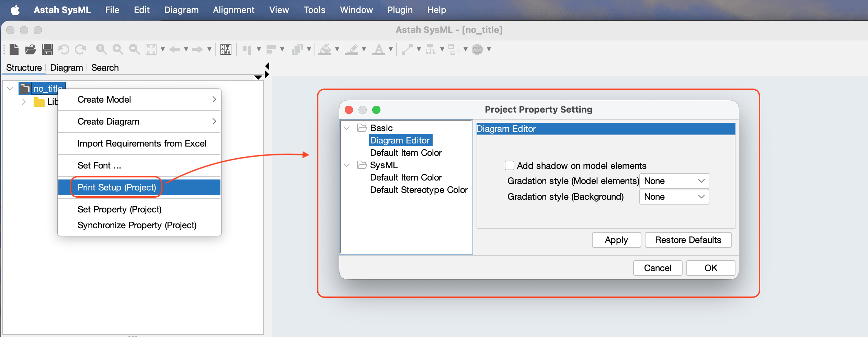
Task: Highlight Default Stereotype Color in the tree
Action: click(x=419, y=190)
